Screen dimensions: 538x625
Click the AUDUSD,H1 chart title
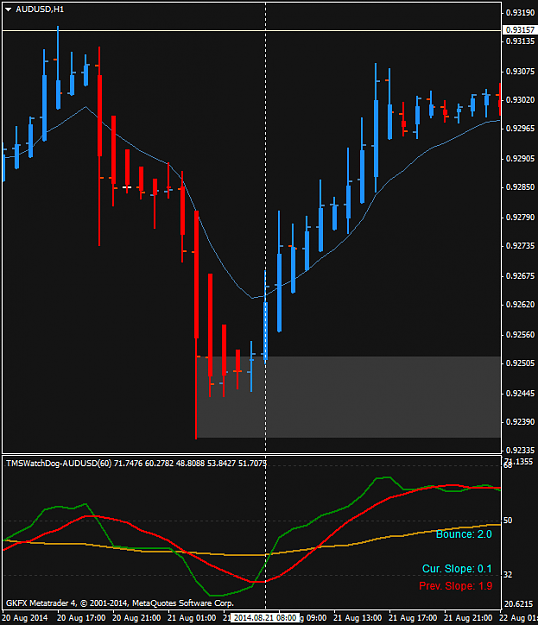pos(39,9)
